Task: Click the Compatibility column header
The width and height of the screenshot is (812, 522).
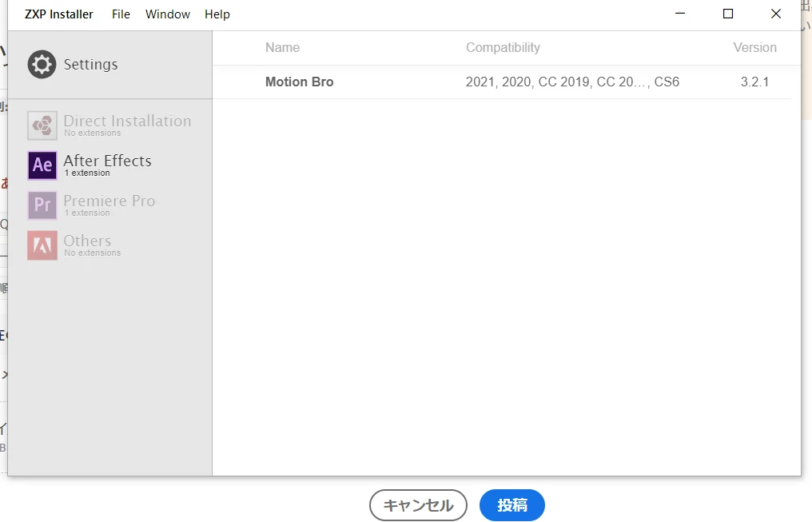Action: (x=503, y=48)
